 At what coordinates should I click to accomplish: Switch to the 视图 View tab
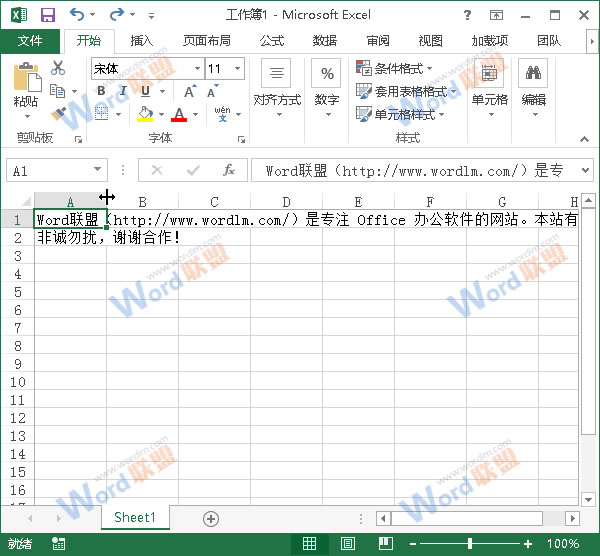click(430, 41)
